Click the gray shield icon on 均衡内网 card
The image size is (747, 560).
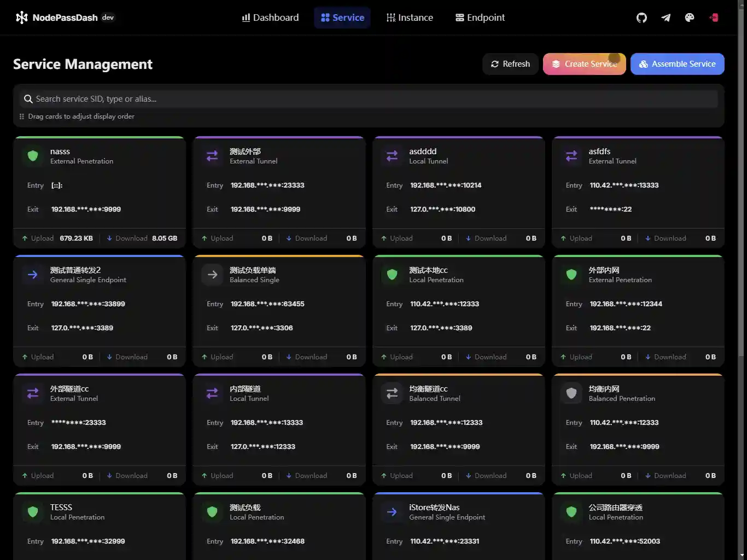pos(571,393)
